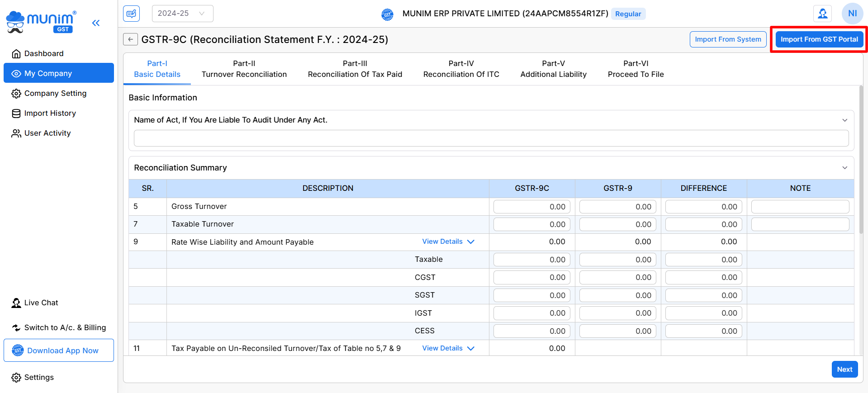Click SGST row Difference field

coord(704,295)
